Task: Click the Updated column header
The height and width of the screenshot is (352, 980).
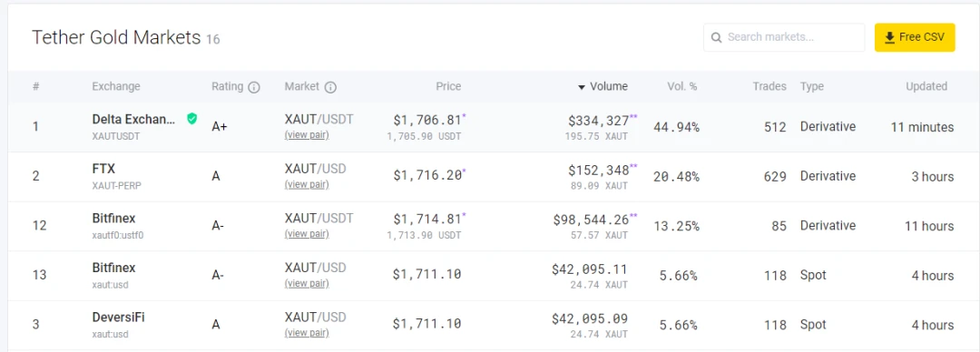Action: click(x=926, y=87)
